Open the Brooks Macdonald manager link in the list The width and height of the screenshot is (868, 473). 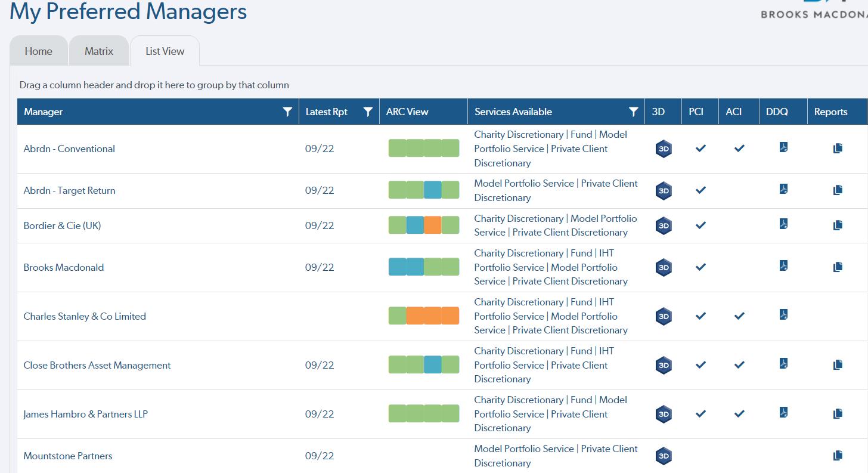click(64, 267)
